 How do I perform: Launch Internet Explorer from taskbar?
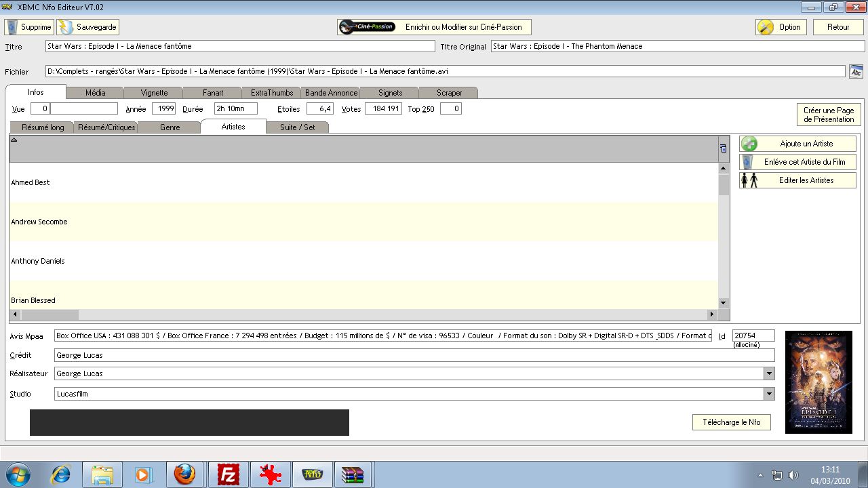[x=60, y=474]
